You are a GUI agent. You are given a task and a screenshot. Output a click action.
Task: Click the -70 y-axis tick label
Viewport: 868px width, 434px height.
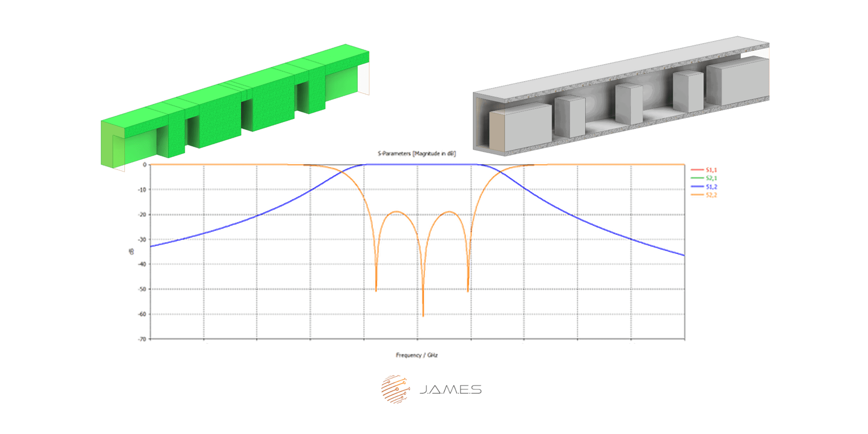point(142,339)
